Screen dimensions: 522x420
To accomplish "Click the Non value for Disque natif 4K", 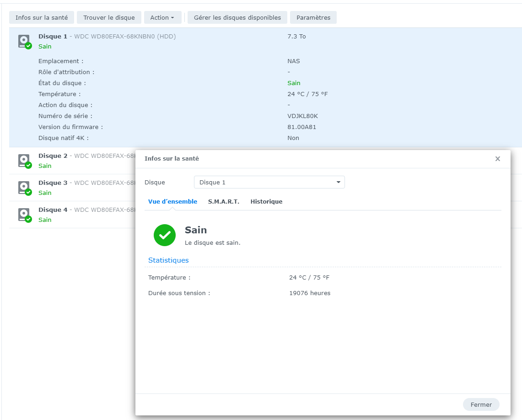I will [293, 138].
